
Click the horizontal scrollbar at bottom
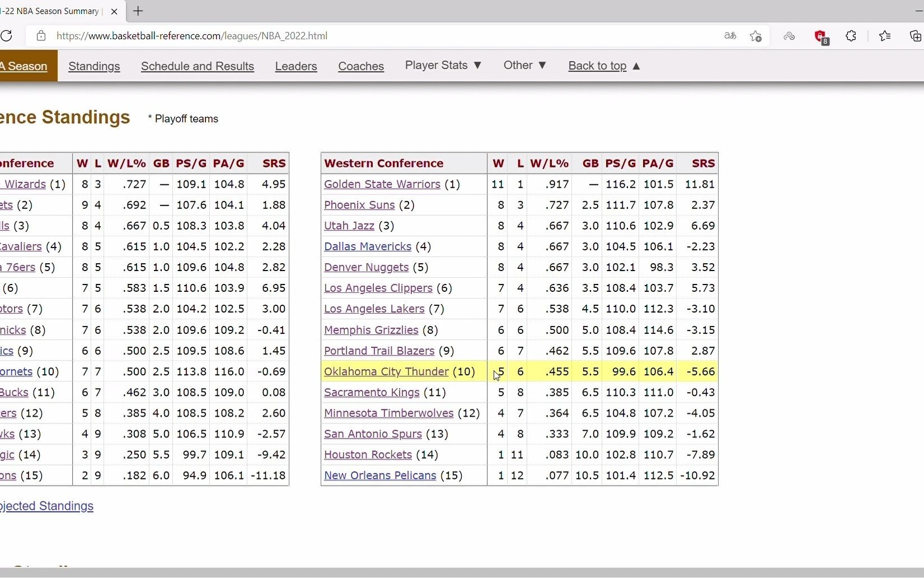tap(462, 572)
